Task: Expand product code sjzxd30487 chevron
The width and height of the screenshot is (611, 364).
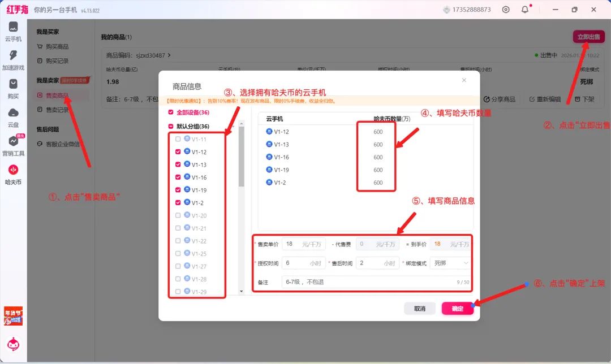Action: coord(169,55)
